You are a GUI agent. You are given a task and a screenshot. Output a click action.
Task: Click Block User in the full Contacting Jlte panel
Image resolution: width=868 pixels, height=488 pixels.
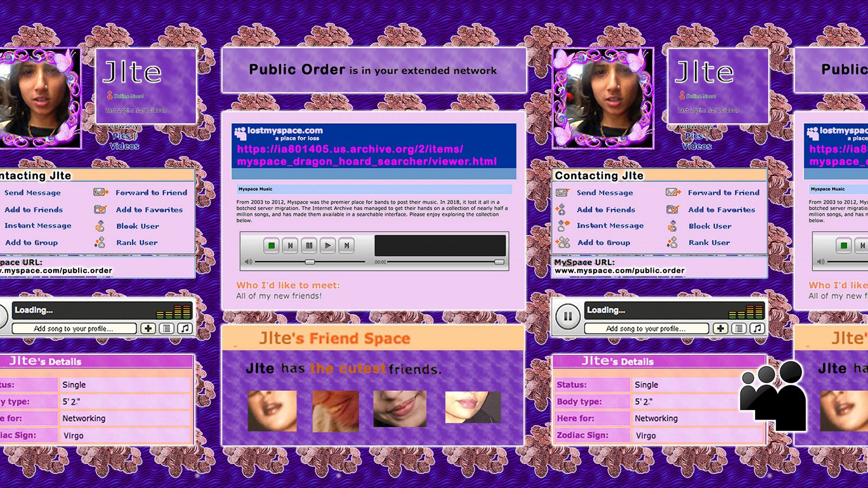pos(710,226)
